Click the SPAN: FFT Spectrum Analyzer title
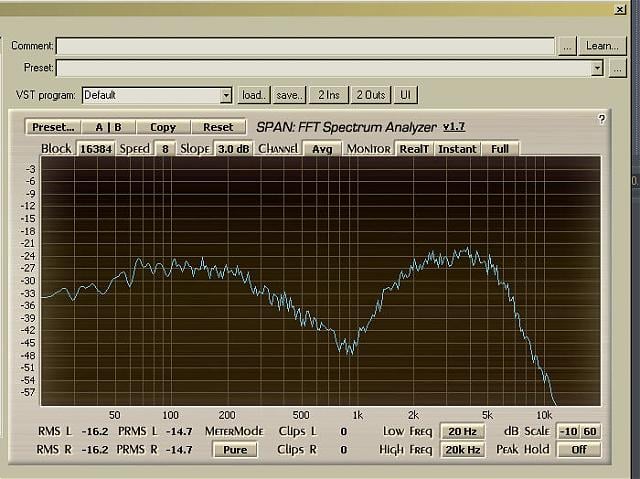640x479 pixels. (346, 127)
